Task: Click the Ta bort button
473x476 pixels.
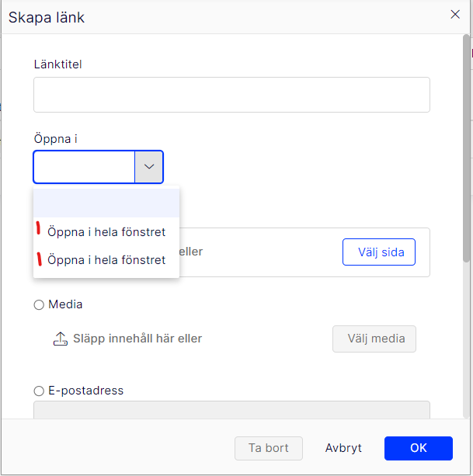Action: pos(268,448)
